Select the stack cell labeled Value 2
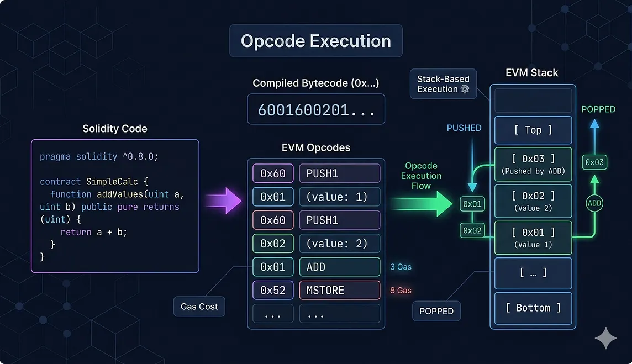This screenshot has width=632, height=364. pyautogui.click(x=533, y=201)
